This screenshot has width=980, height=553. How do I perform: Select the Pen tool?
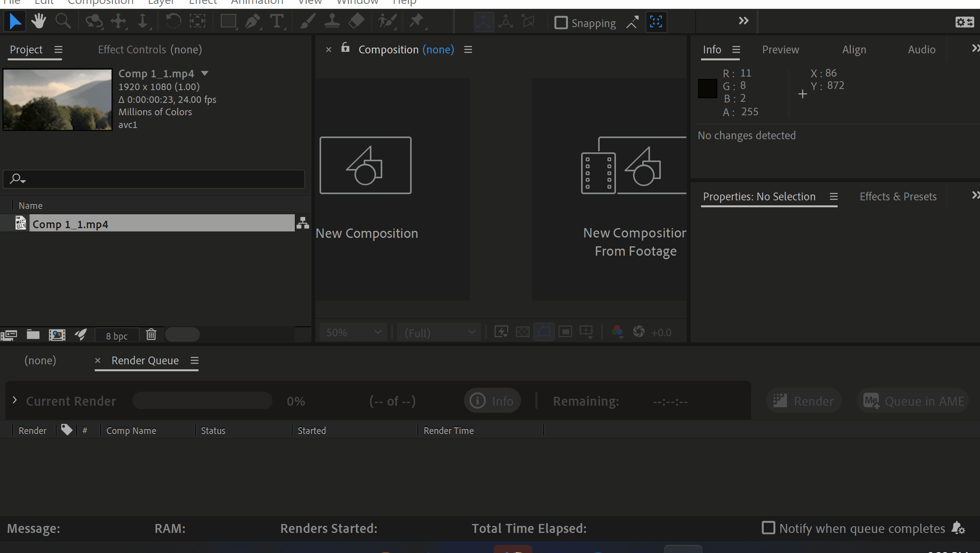(x=253, y=21)
